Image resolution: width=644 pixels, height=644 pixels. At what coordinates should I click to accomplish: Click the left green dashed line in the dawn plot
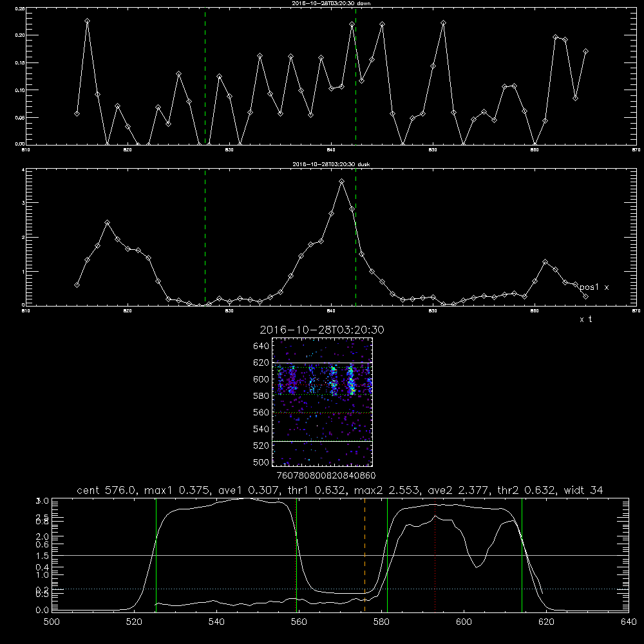pos(205,76)
